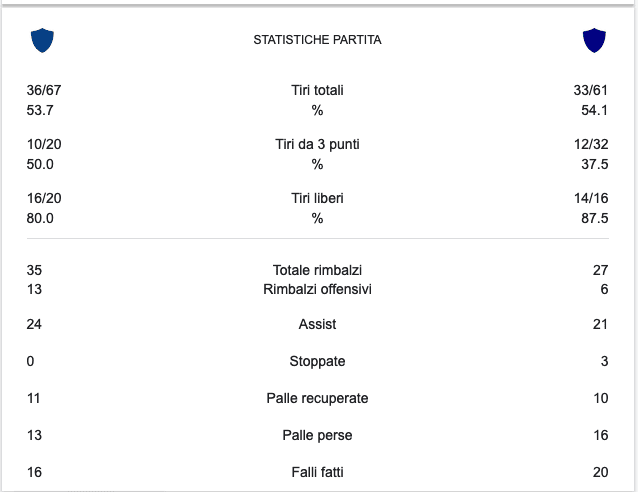Click the Totale rimbalzi label

(x=317, y=270)
